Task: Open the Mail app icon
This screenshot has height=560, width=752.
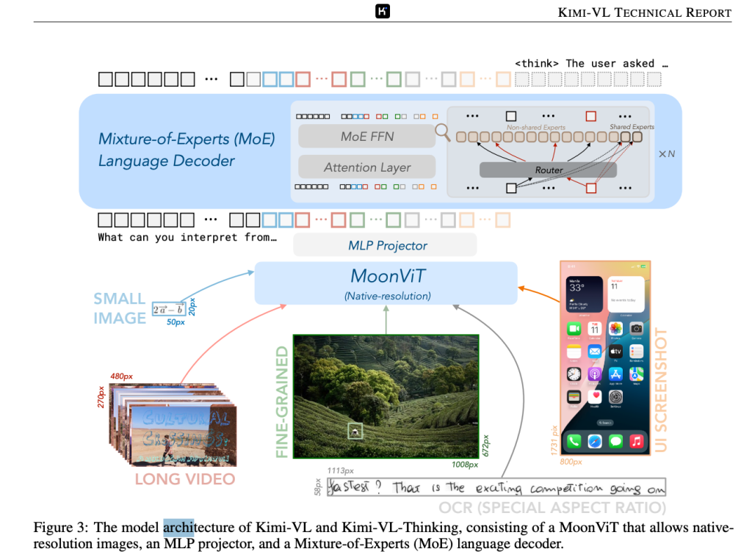Action: [x=595, y=352]
